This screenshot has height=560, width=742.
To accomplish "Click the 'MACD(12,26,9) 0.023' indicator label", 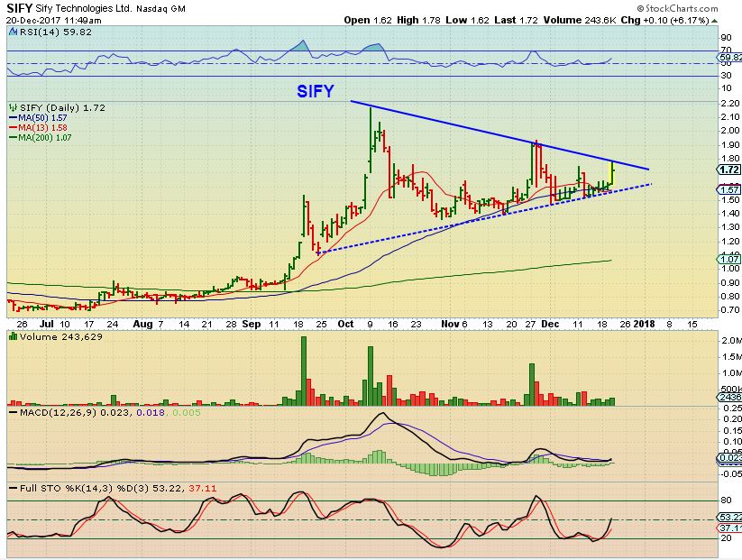I will 74,412.
